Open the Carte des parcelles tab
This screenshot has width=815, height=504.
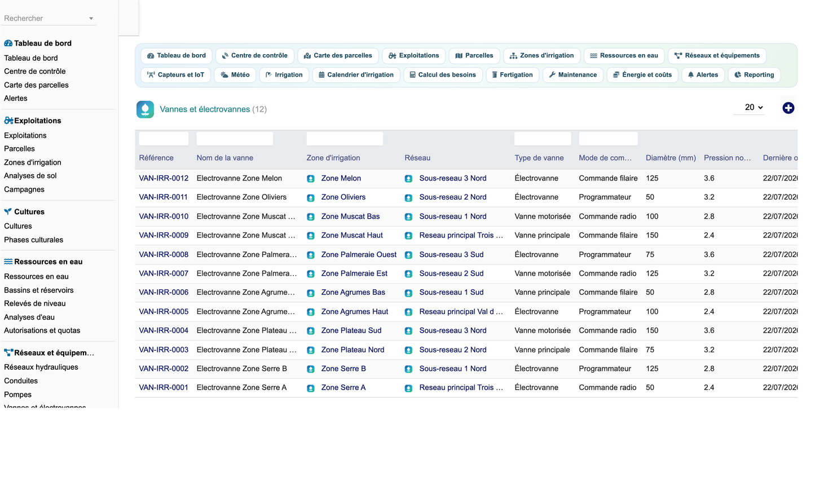(338, 56)
